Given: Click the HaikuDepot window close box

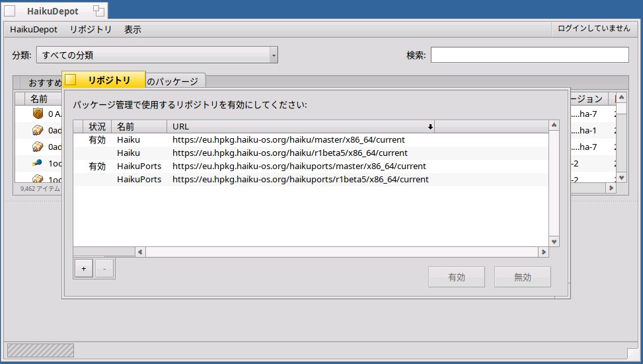Looking at the screenshot, I should pos(10,11).
